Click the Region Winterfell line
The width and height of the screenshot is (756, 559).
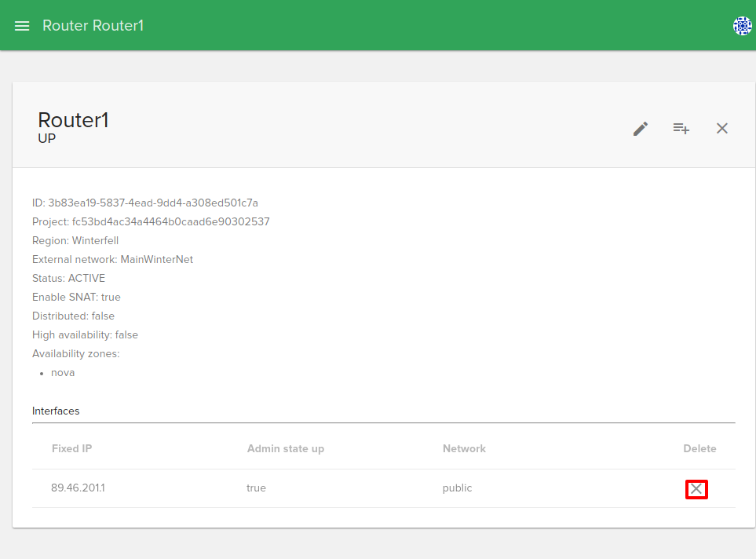tap(75, 241)
